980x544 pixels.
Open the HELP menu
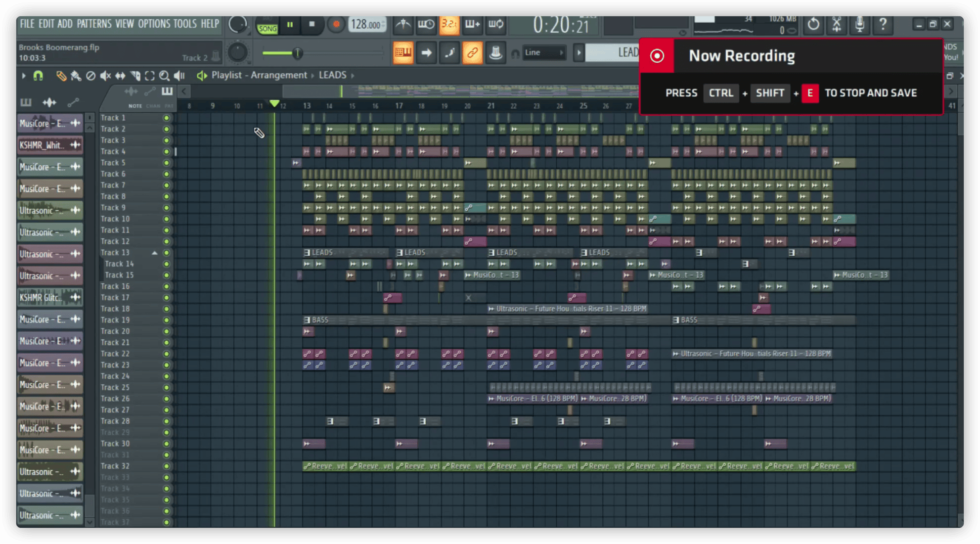(x=210, y=23)
